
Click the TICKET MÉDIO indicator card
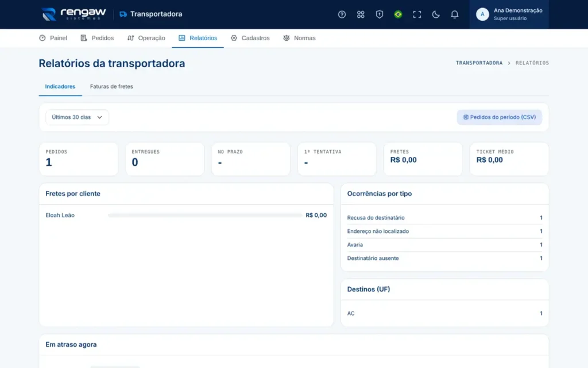click(x=509, y=159)
